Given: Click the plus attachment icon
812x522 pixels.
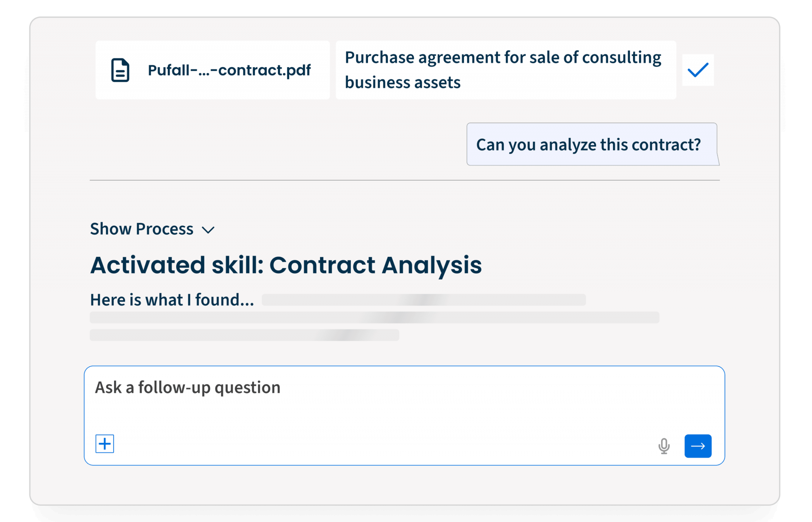Looking at the screenshot, I should click(105, 444).
